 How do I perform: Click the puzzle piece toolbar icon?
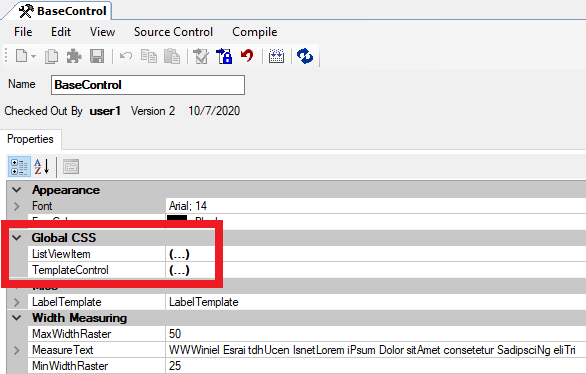pos(74,56)
